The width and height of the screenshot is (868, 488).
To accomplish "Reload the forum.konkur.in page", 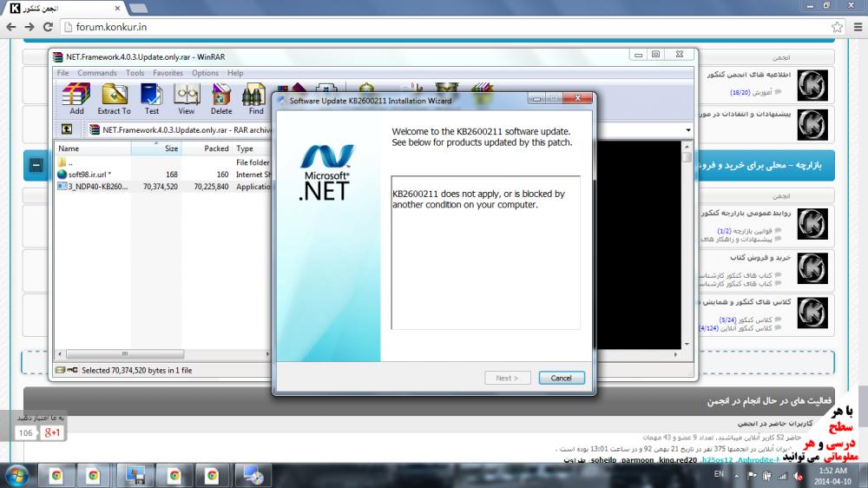I will point(48,27).
